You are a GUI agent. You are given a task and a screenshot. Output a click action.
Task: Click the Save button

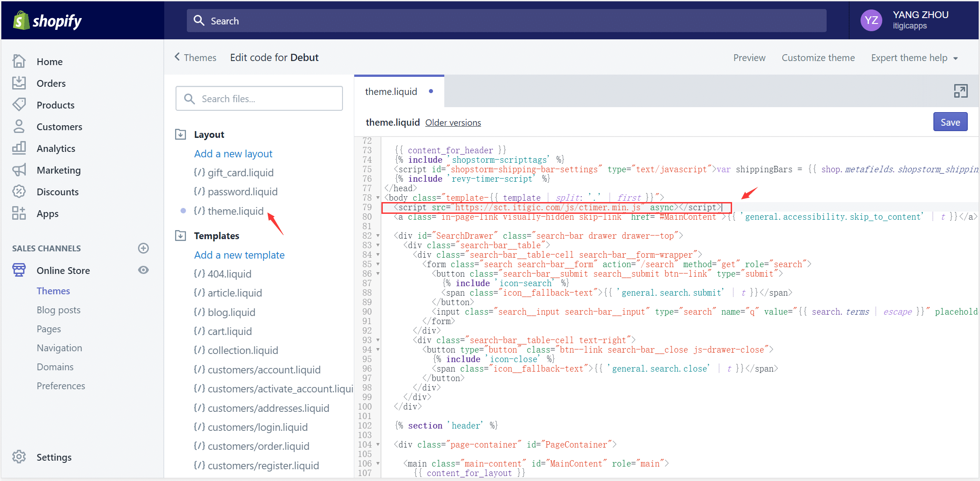click(950, 122)
